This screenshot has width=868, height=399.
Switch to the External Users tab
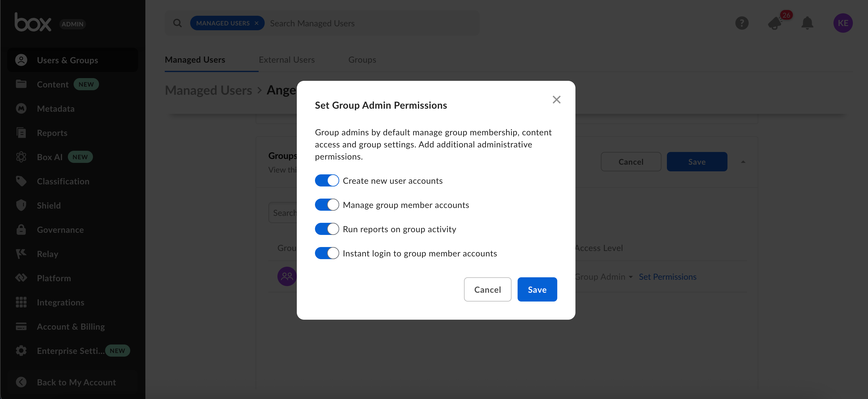tap(287, 59)
